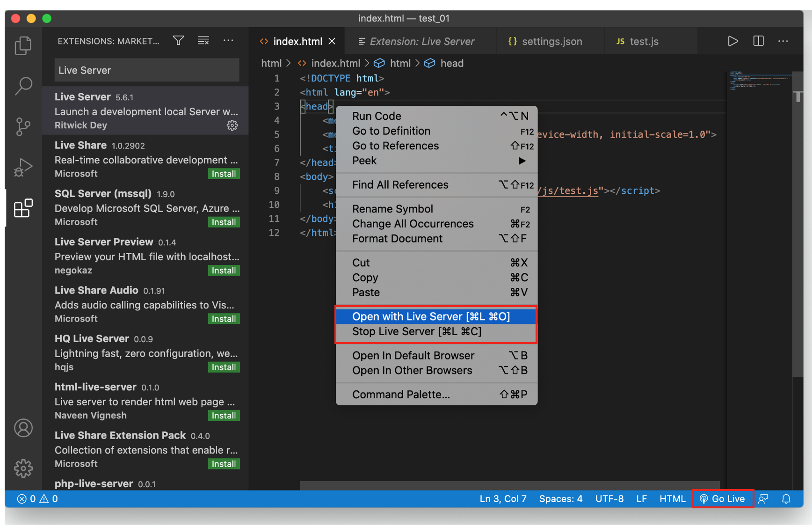Screen dimensions: 812x527
Task: Click the filter extensions funnel icon
Action: coord(178,41)
